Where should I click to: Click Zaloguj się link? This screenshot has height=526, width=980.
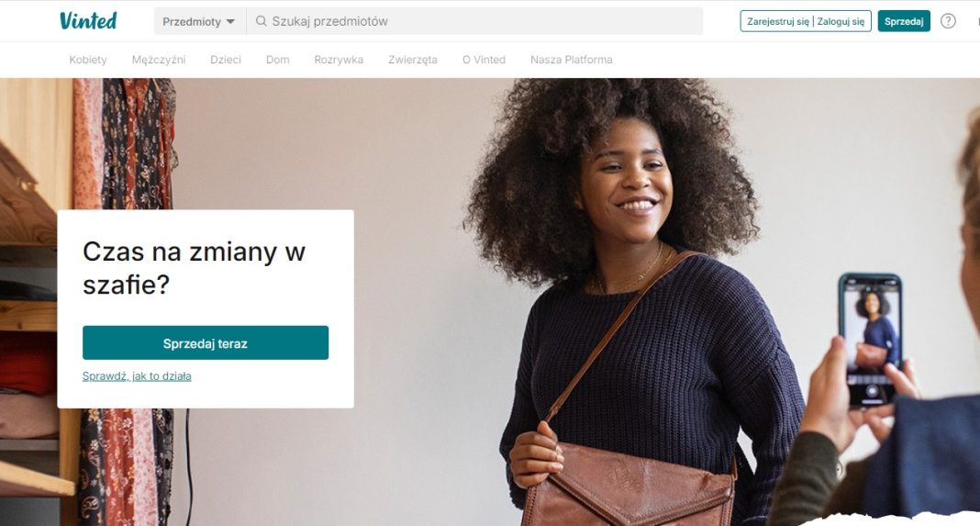[x=841, y=21]
